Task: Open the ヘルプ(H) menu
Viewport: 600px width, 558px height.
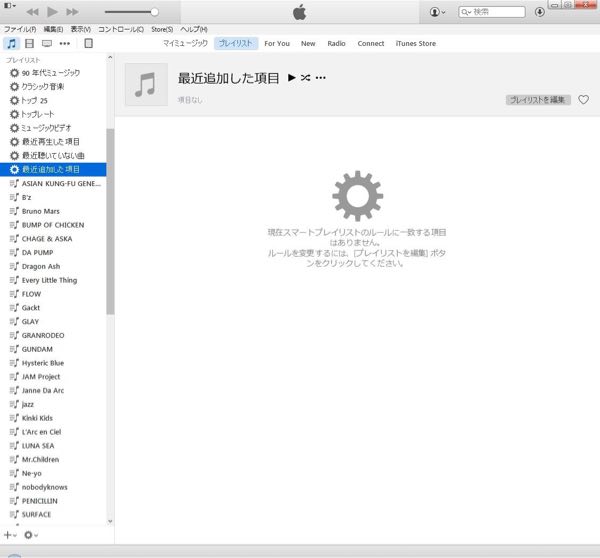Action: [x=194, y=29]
